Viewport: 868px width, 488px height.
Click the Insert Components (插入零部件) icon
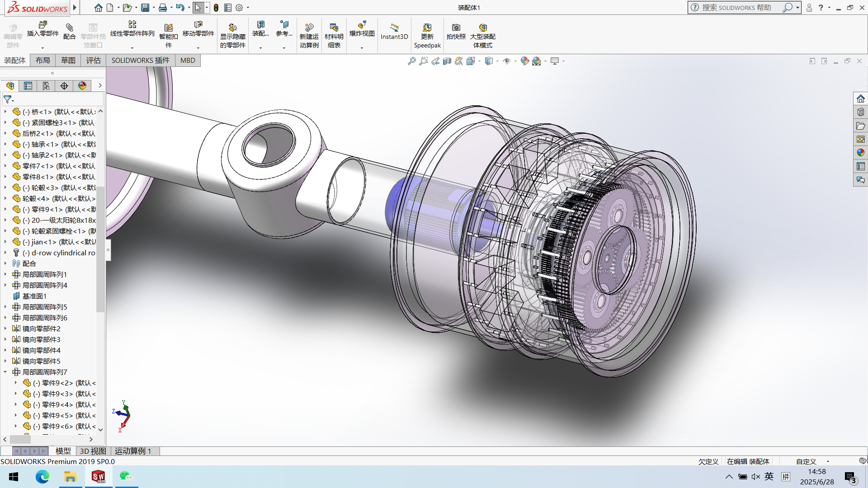tap(43, 25)
